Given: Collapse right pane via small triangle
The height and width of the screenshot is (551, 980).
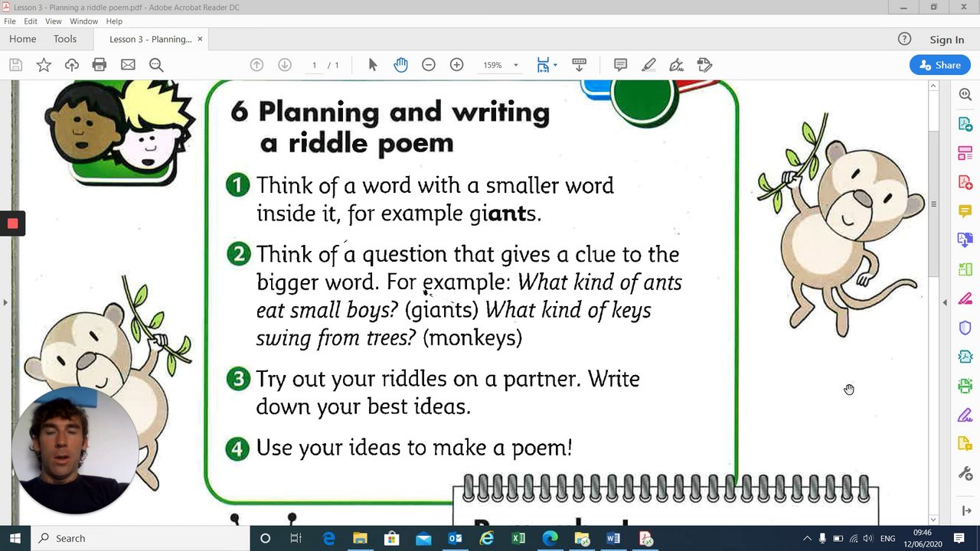Looking at the screenshot, I should point(945,302).
